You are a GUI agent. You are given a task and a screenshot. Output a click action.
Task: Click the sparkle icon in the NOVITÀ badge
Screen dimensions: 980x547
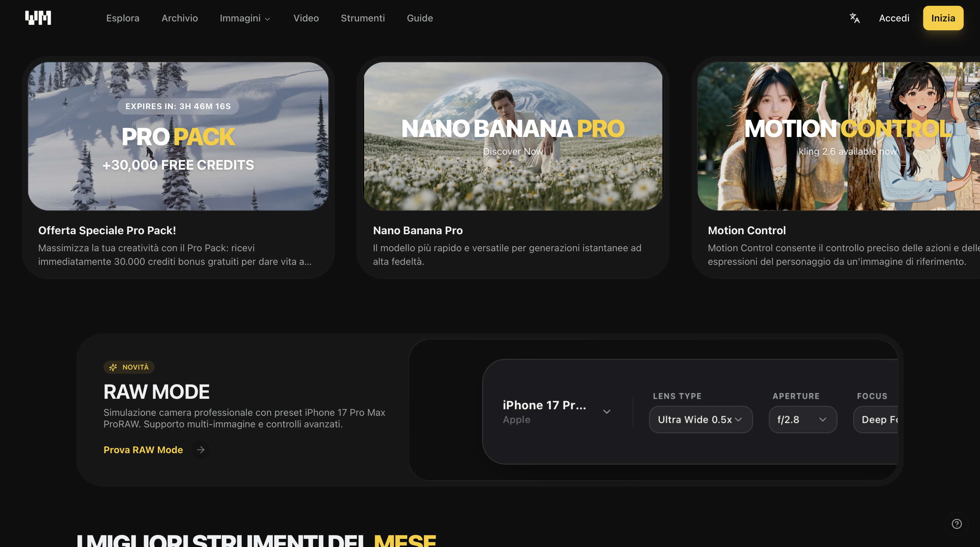[x=113, y=367]
